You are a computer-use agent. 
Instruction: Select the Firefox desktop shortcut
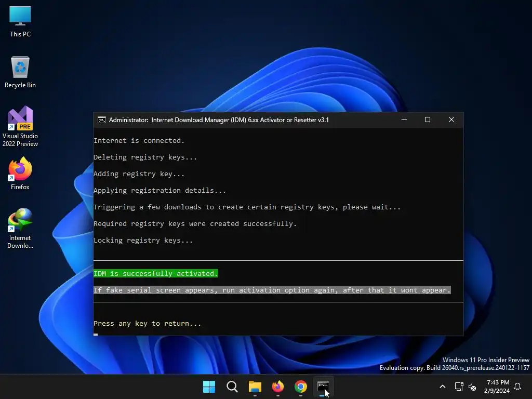tap(20, 174)
